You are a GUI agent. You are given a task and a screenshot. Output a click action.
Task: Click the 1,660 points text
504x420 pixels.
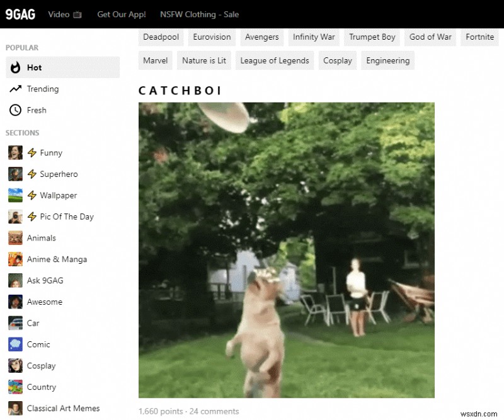coord(161,411)
